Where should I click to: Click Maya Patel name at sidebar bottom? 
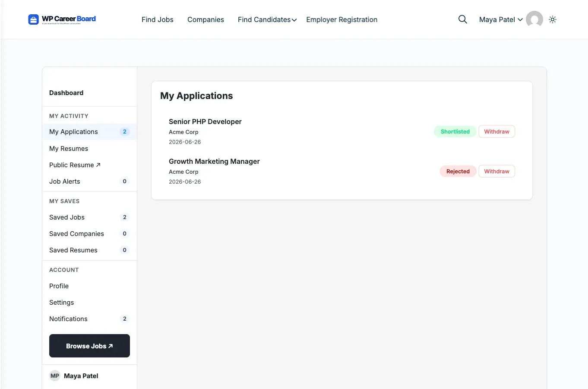[x=81, y=376]
